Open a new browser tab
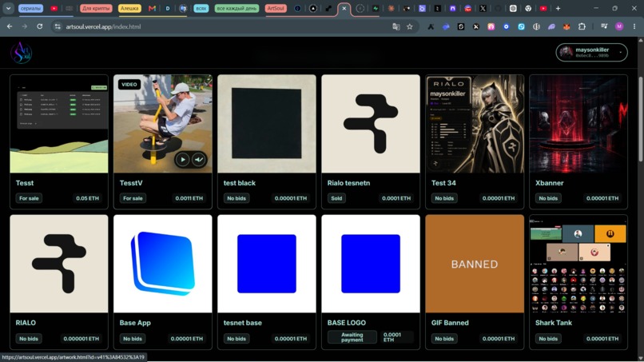 [558, 8]
